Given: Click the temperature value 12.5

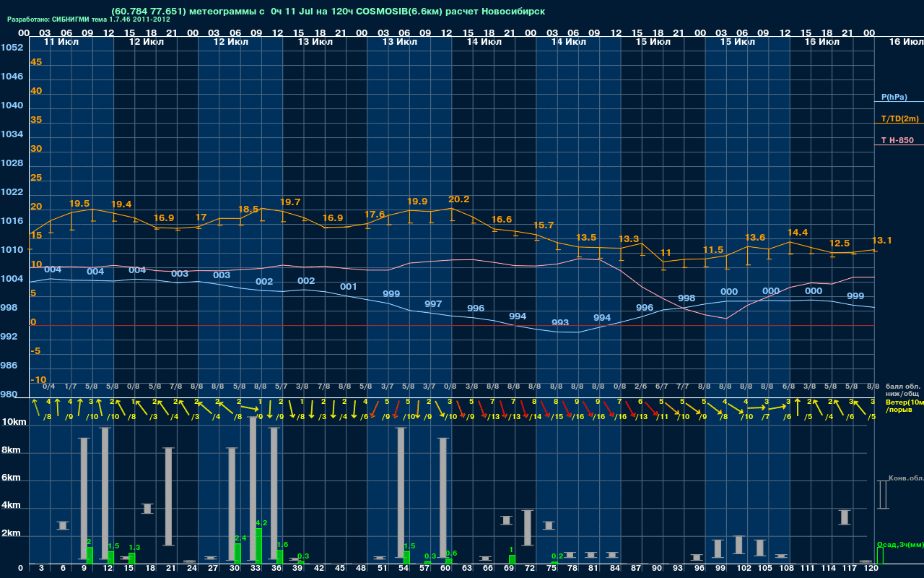Looking at the screenshot, I should (840, 243).
